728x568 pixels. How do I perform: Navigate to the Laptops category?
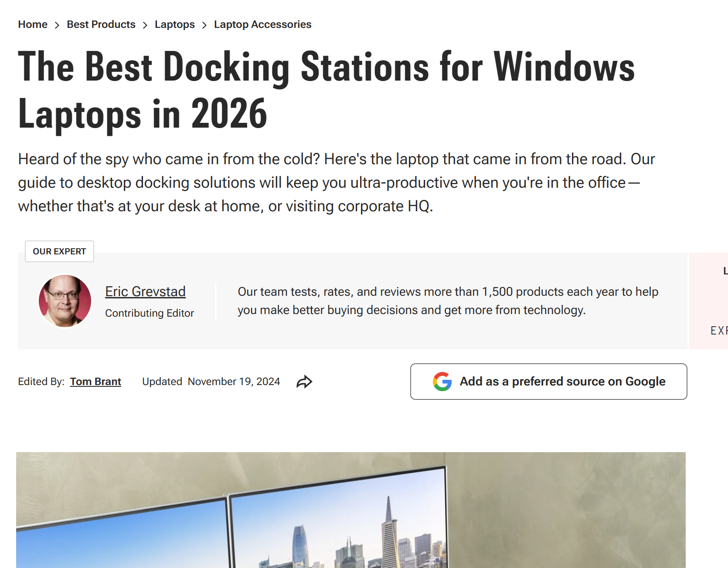[174, 24]
